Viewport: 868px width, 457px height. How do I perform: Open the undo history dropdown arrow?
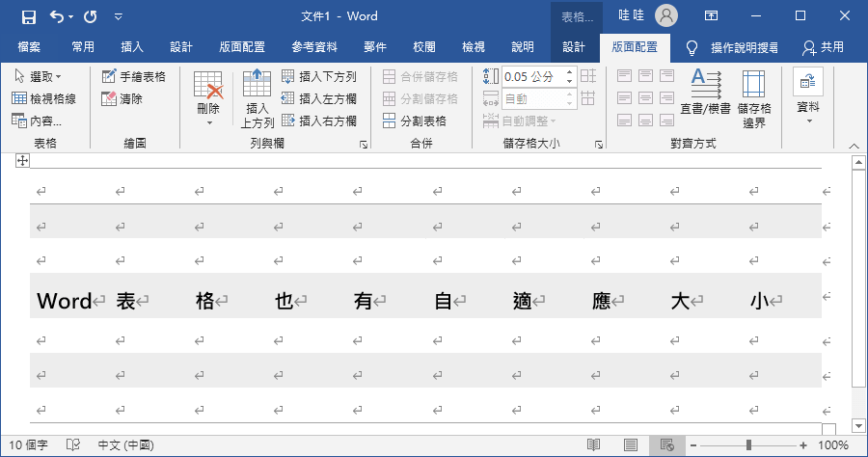[x=70, y=17]
